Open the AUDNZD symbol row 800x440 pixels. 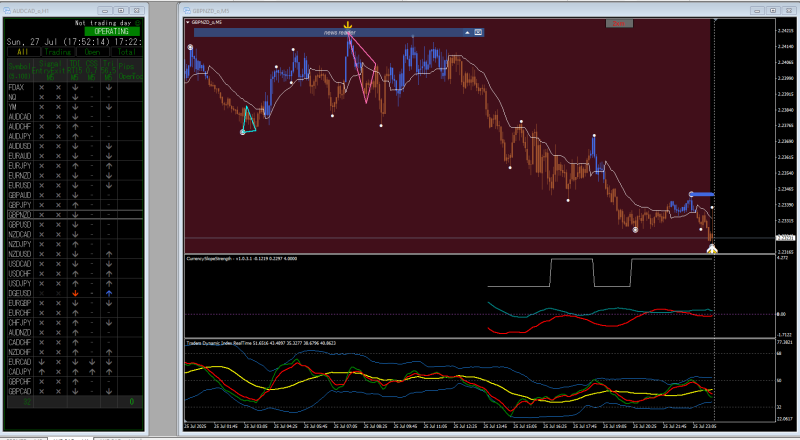[75, 332]
